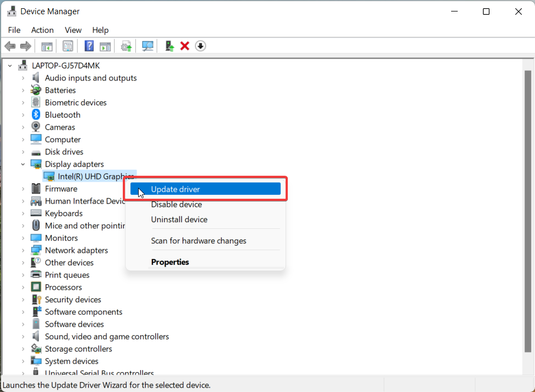Click the Uninstall device red X icon
This screenshot has height=392, width=535.
click(186, 45)
